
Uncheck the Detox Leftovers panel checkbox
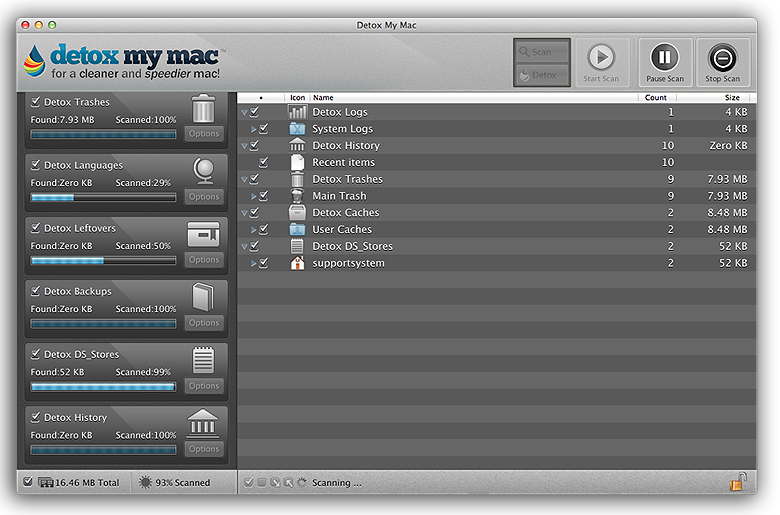[36, 228]
